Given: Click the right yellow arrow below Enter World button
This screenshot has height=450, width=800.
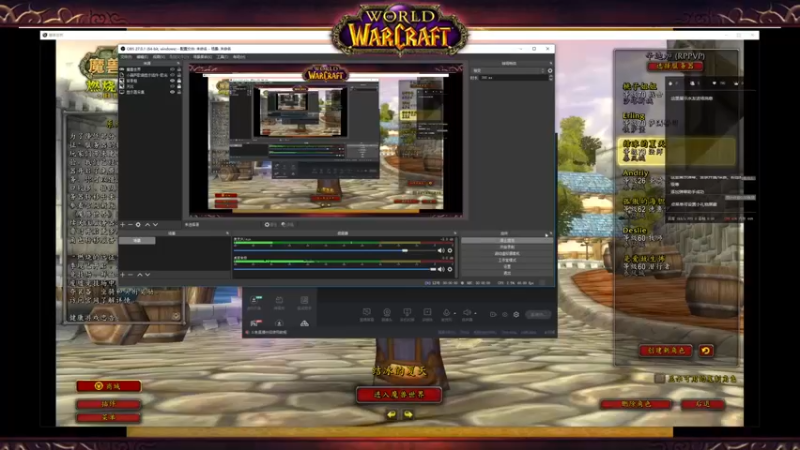Looking at the screenshot, I should pyautogui.click(x=408, y=414).
